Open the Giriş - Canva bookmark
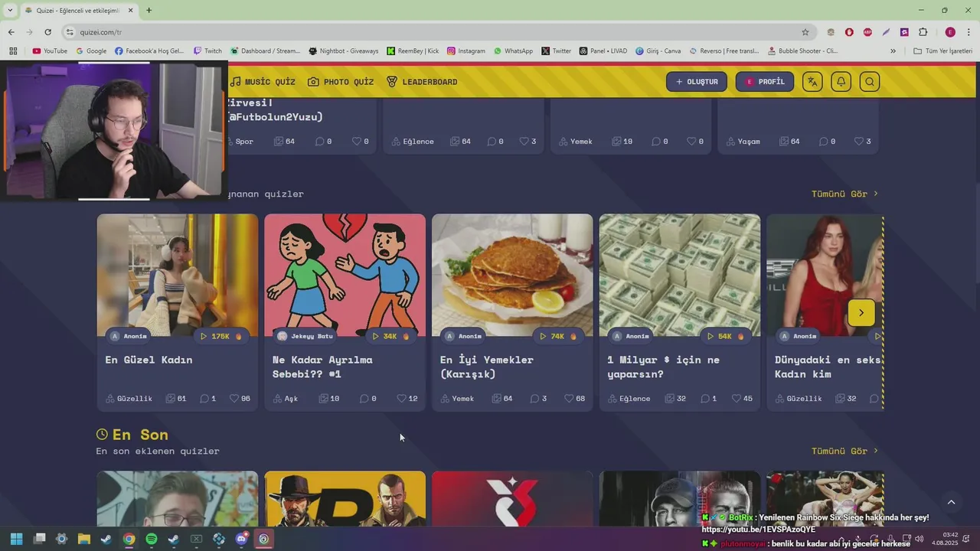This screenshot has height=551, width=980. [658, 51]
